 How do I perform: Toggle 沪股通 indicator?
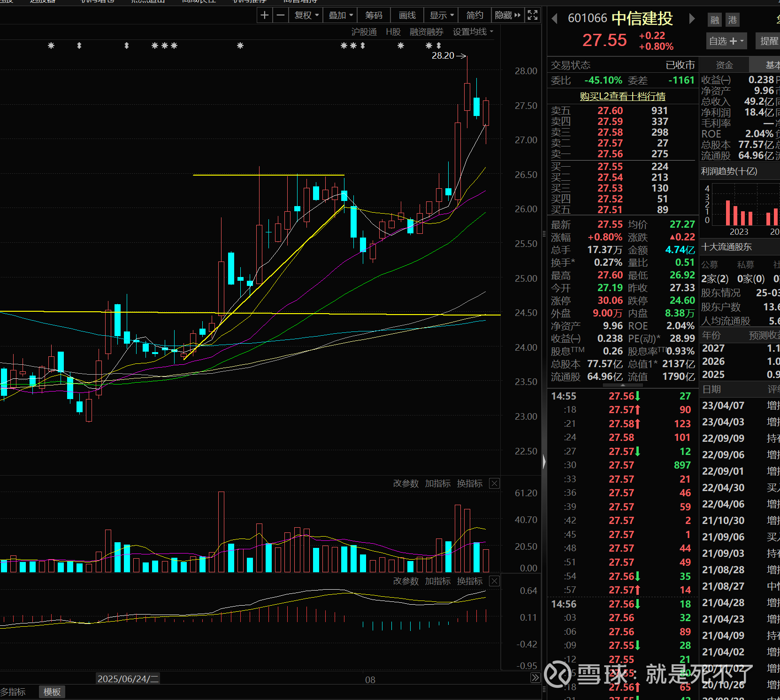point(364,32)
